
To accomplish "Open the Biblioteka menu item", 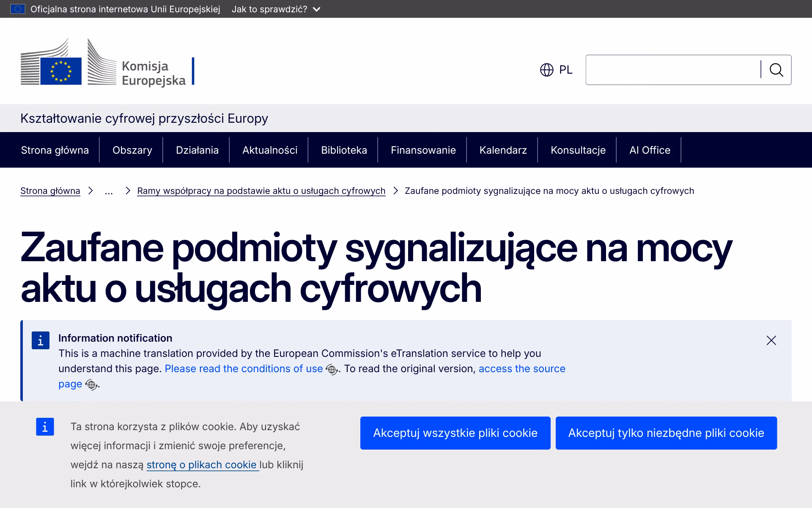I will [344, 150].
